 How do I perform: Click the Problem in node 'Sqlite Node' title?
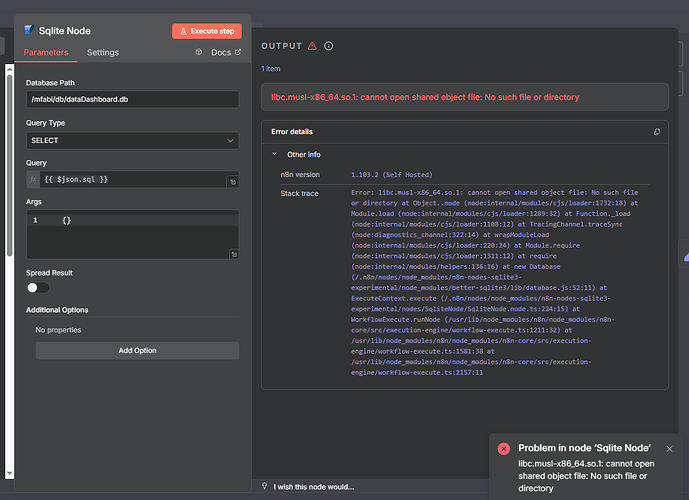point(584,448)
